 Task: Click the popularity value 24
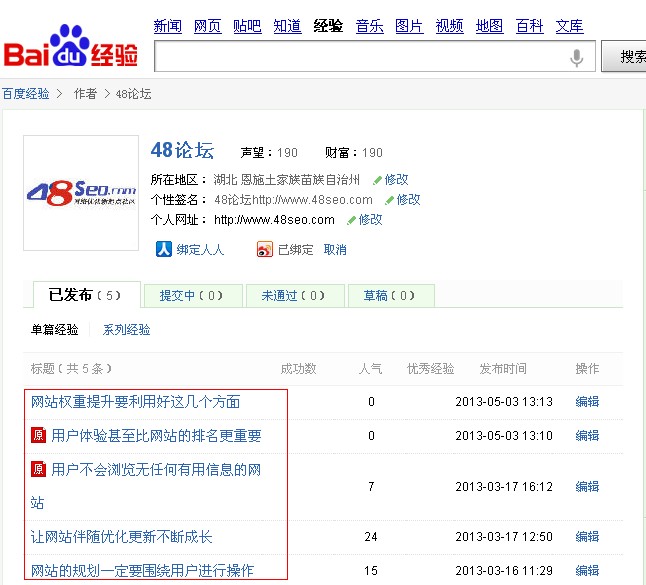point(371,537)
